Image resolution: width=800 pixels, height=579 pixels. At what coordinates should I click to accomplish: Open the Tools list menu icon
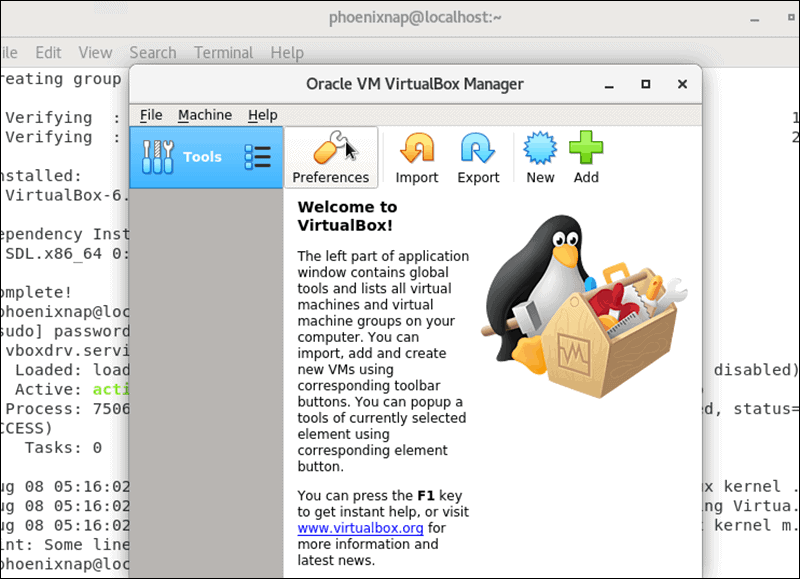coord(258,157)
